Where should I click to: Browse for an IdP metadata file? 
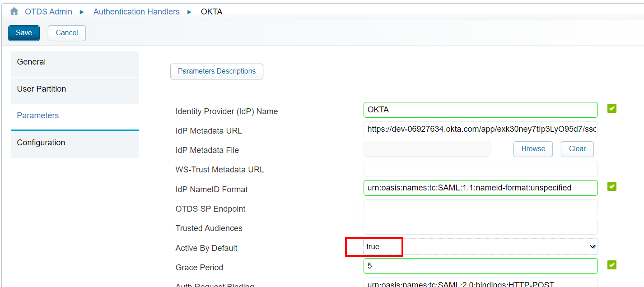pyautogui.click(x=533, y=149)
